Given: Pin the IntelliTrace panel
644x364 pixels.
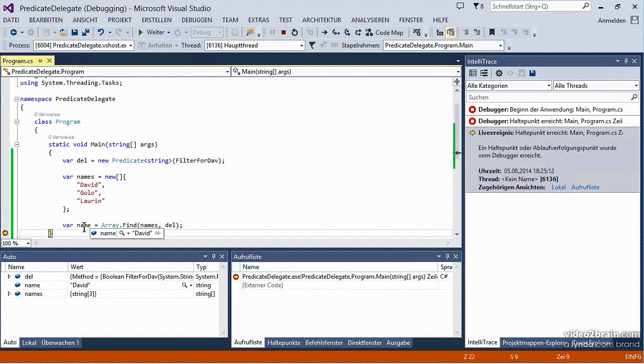Looking at the screenshot, I should [x=626, y=61].
